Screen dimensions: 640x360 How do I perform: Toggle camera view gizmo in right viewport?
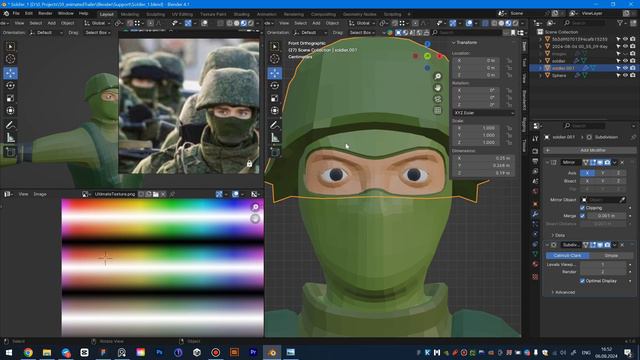438,99
